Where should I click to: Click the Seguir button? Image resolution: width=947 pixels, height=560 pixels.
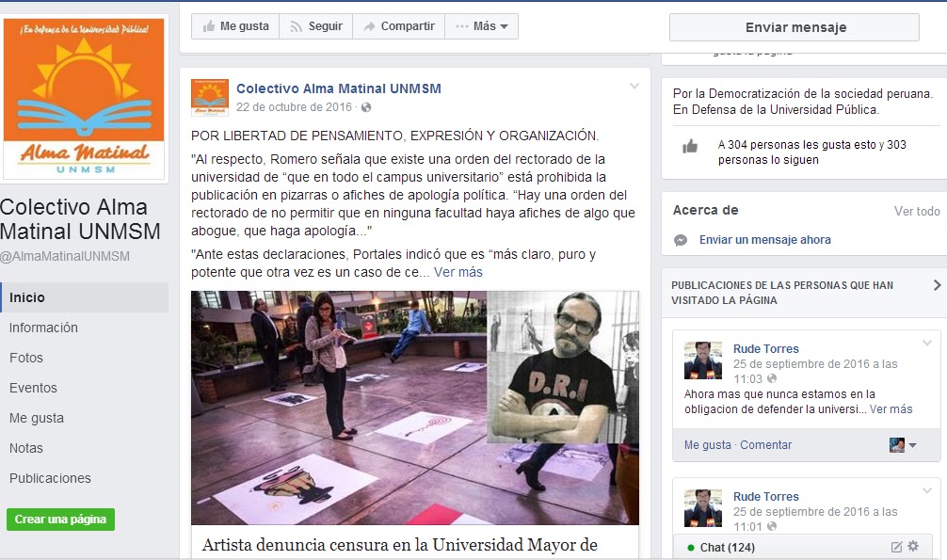[x=316, y=26]
